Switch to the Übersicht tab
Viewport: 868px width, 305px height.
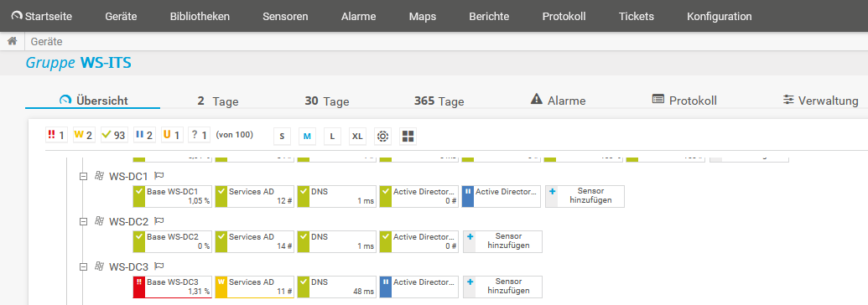(x=93, y=101)
